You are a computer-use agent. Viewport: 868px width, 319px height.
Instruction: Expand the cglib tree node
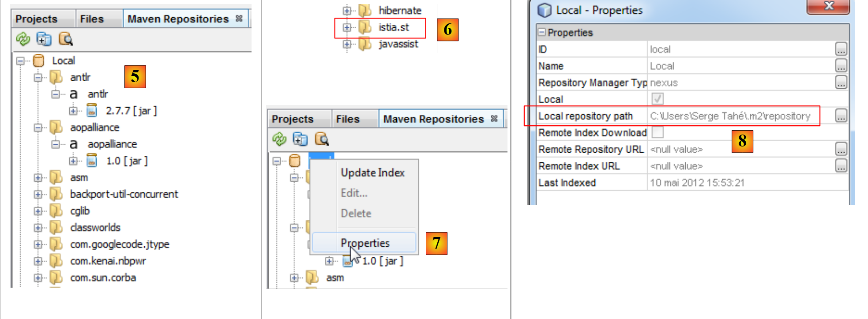pyautogui.click(x=38, y=211)
